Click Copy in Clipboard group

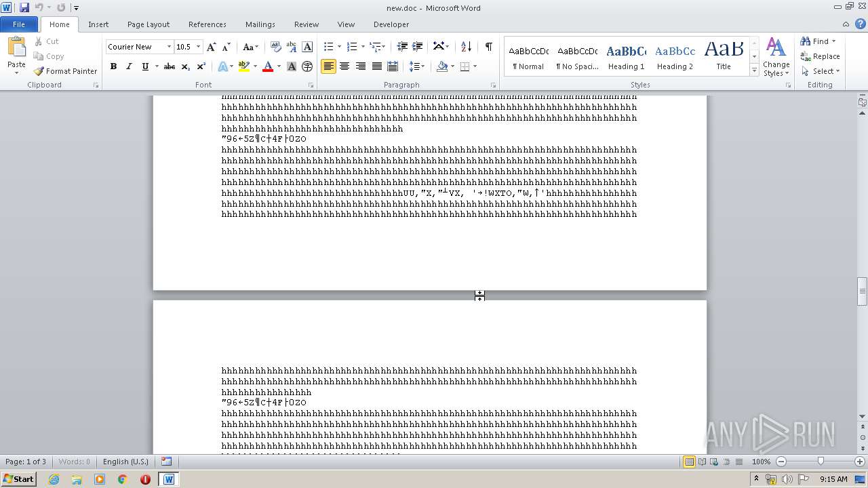click(x=49, y=56)
